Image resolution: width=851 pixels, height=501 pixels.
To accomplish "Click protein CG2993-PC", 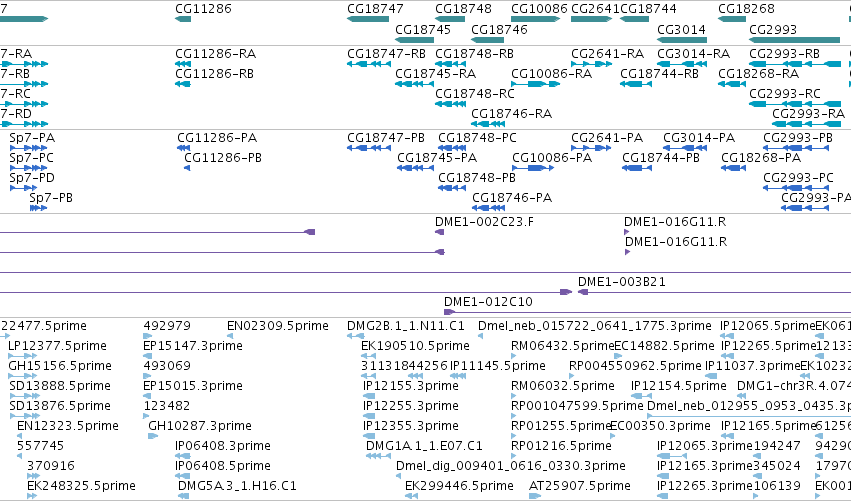I will coord(798,178).
